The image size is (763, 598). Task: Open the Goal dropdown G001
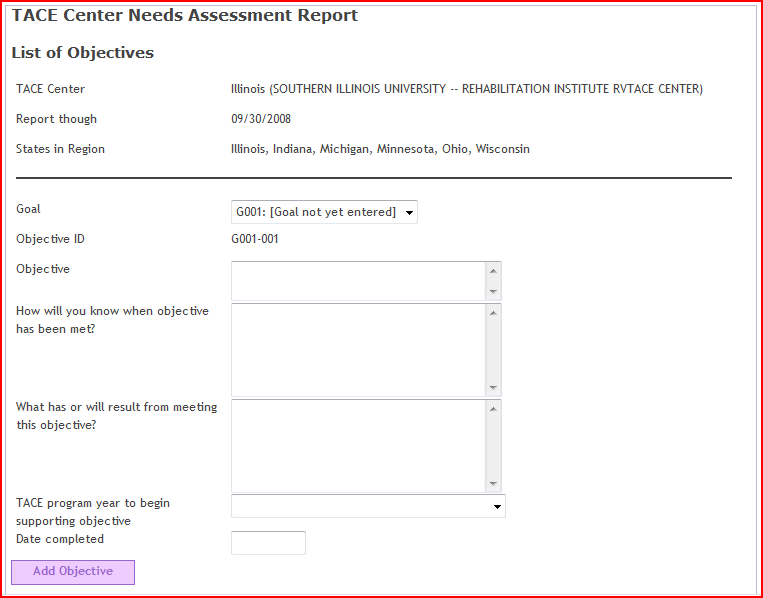point(324,212)
